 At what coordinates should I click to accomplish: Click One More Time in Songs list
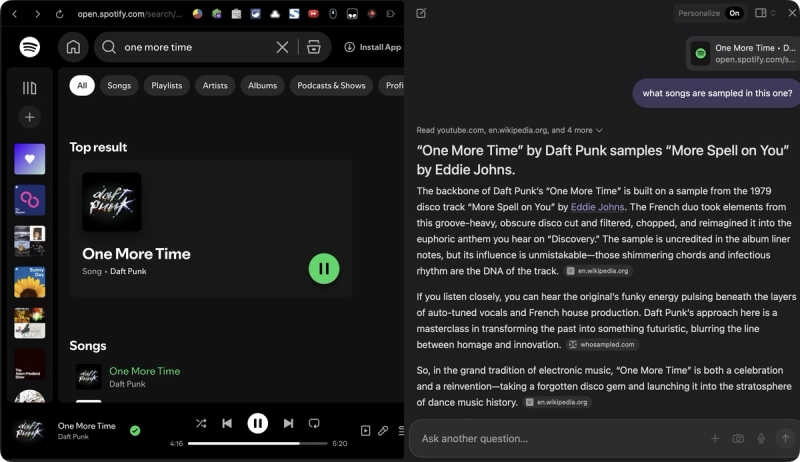click(144, 371)
